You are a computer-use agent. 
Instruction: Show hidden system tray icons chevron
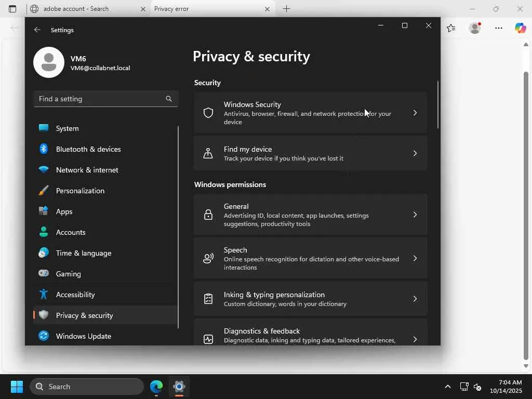pyautogui.click(x=447, y=387)
